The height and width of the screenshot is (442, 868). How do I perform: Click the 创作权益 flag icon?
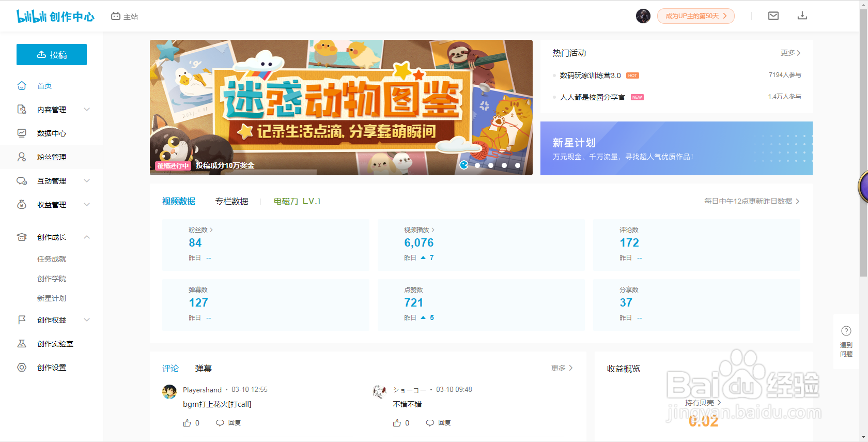click(22, 320)
